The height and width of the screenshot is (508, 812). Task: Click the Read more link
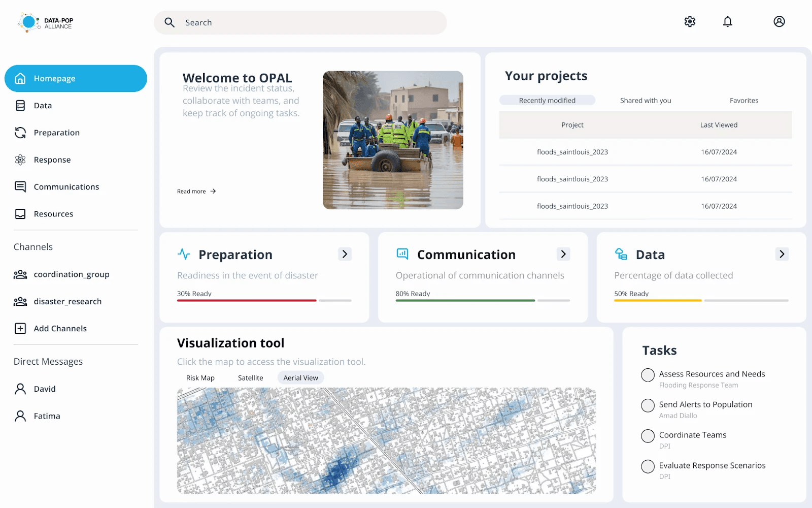click(x=191, y=191)
